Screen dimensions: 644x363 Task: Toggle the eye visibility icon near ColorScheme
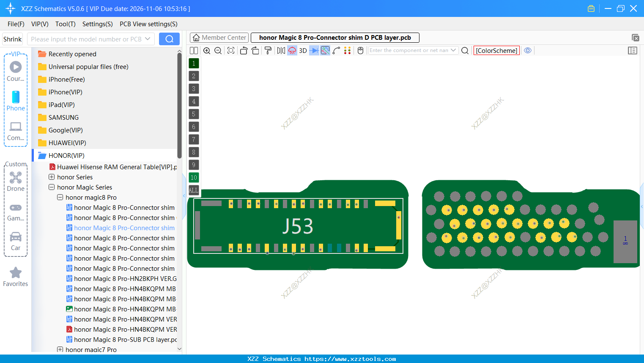(528, 50)
